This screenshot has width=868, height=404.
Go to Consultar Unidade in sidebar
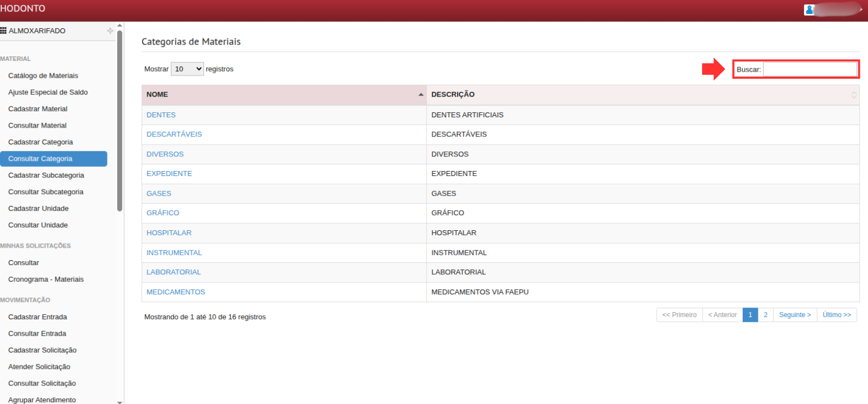38,225
